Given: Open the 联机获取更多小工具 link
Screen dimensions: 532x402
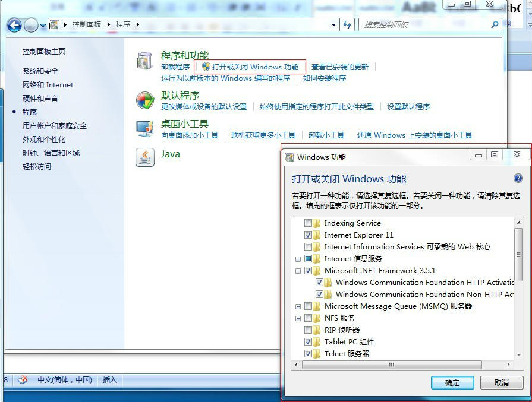Looking at the screenshot, I should 263,135.
